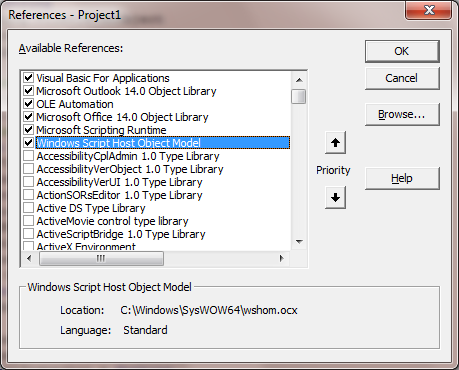Click the horizontal scroll left arrow

click(x=29, y=258)
